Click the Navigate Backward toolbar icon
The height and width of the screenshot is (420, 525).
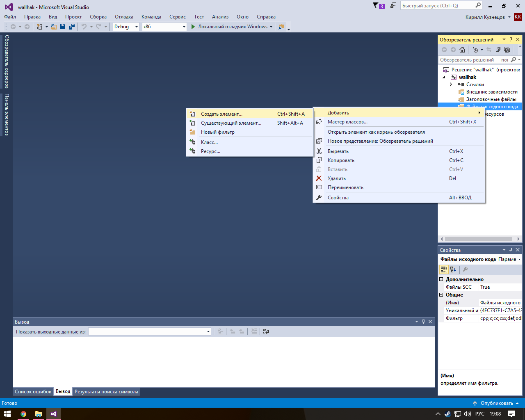pos(13,27)
